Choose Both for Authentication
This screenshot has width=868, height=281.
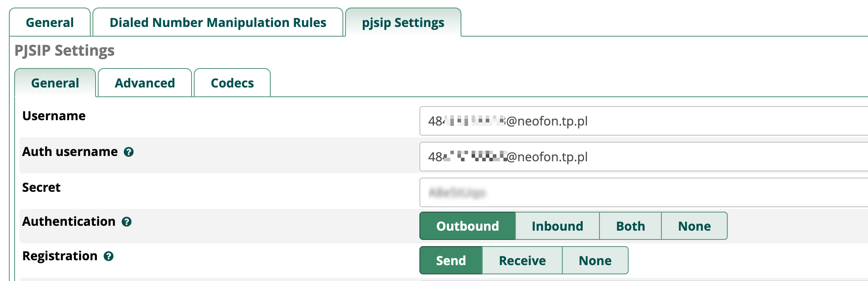(630, 226)
